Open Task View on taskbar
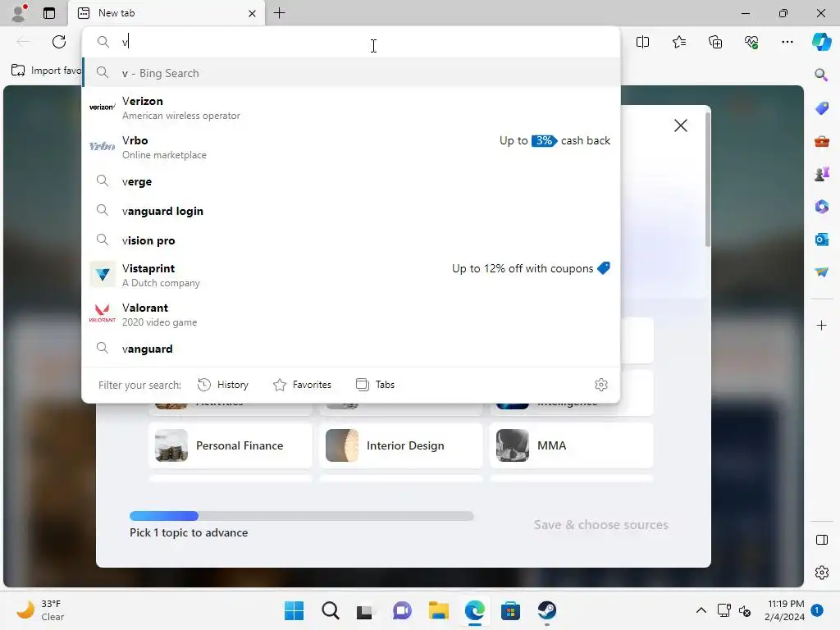This screenshot has width=840, height=630. [x=366, y=610]
